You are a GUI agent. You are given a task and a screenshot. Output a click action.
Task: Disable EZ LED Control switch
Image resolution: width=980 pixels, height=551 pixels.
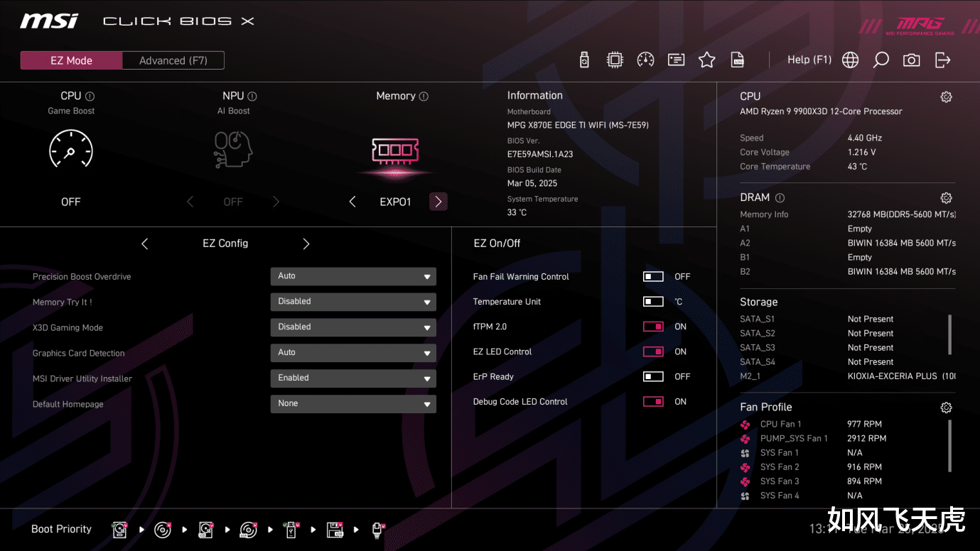[653, 351]
